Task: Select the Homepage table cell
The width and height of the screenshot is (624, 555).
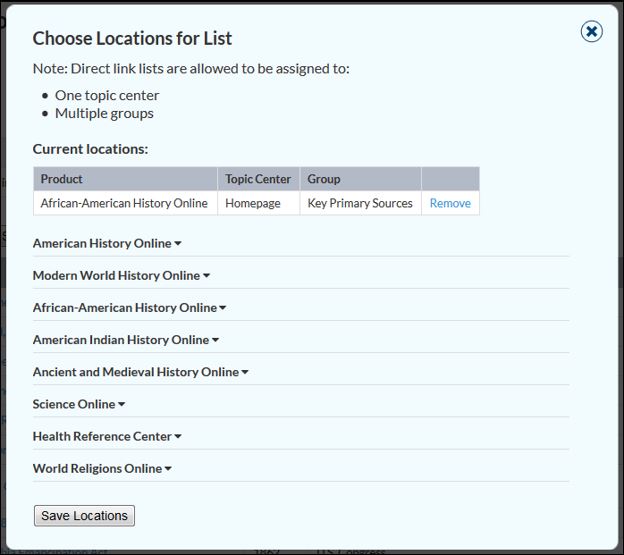Action: [259, 203]
